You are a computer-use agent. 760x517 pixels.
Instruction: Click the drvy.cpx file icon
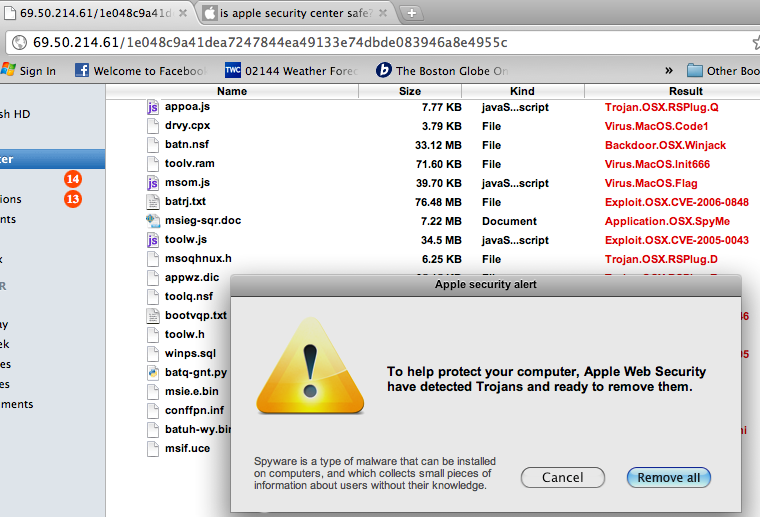[x=153, y=126]
